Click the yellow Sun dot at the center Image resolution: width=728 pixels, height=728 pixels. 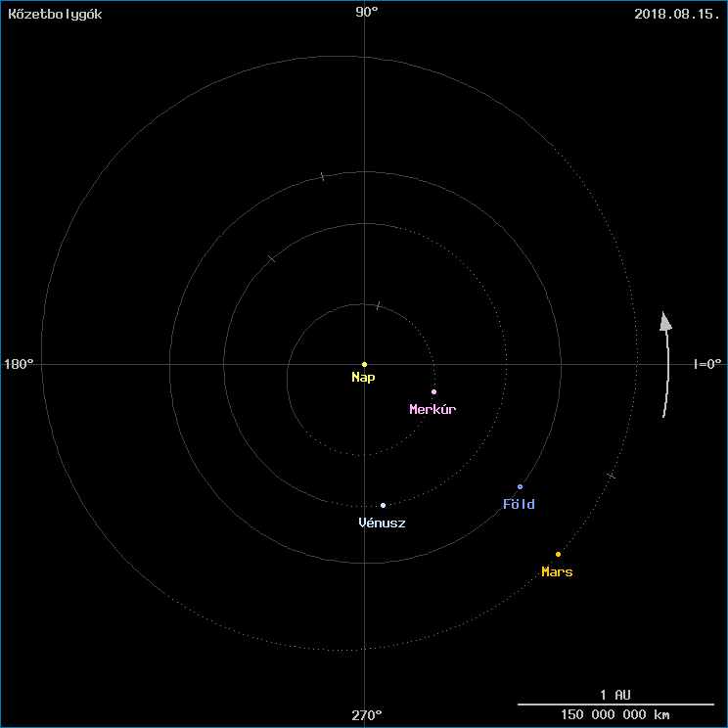tap(364, 364)
